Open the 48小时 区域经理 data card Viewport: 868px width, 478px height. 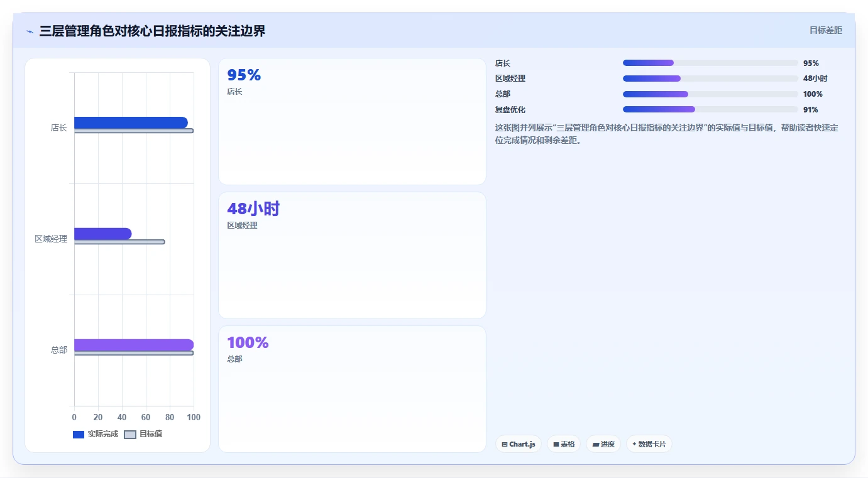pos(352,256)
